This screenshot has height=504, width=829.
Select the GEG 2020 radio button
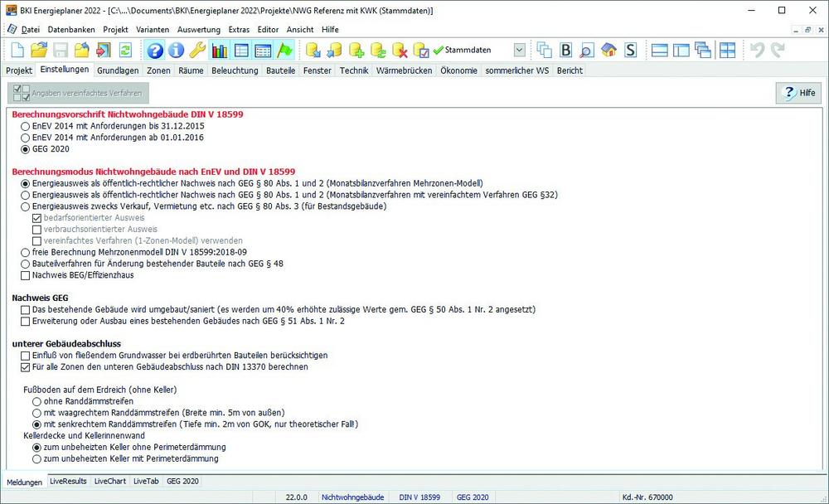(x=26, y=150)
